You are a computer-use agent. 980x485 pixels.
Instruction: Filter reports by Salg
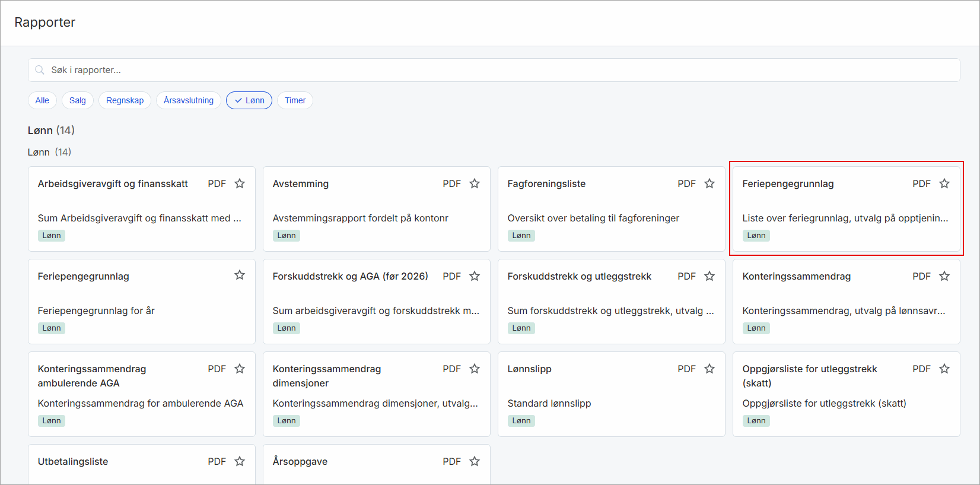78,100
